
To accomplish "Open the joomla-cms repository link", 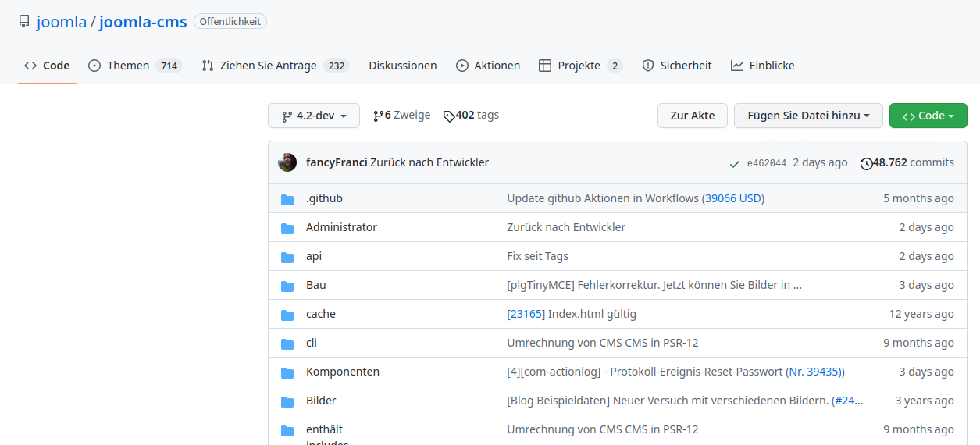I will pyautogui.click(x=143, y=22).
